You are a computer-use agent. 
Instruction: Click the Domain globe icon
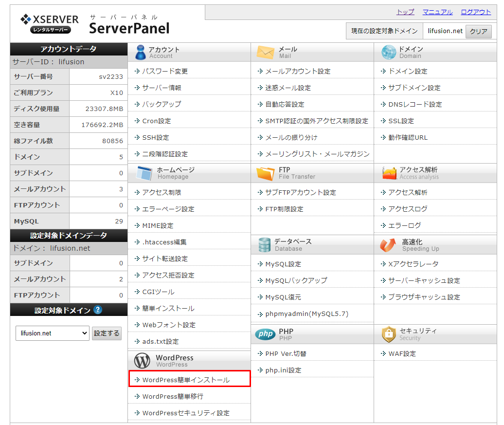coord(389,52)
